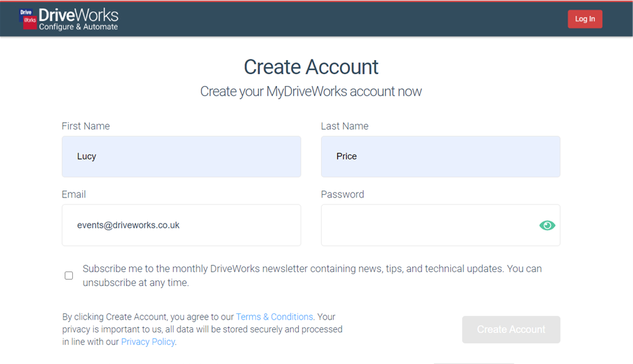Screen dimensions: 633x364
Task: Focus the First Name field containing Lucy
Action: pyautogui.click(x=181, y=156)
